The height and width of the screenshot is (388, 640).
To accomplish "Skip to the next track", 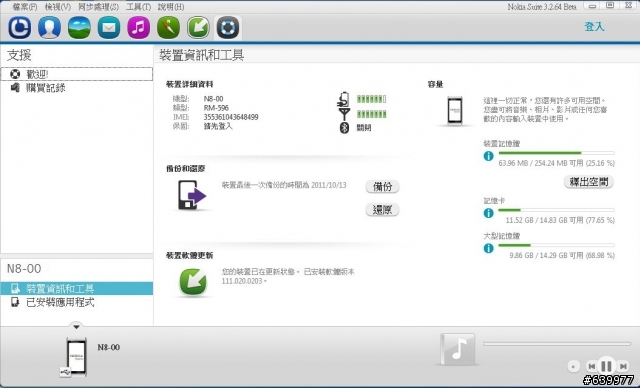I will pos(623,366).
